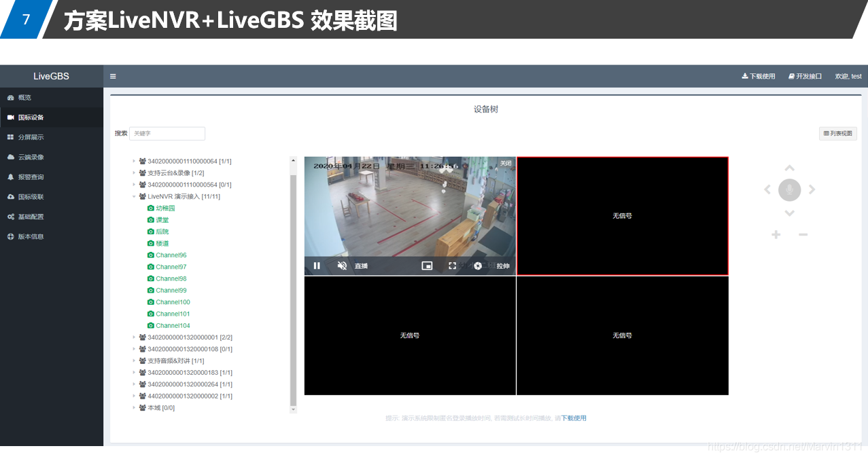This screenshot has width=868, height=459.
Task: Open 开发接口 API docs link
Action: pyautogui.click(x=805, y=76)
